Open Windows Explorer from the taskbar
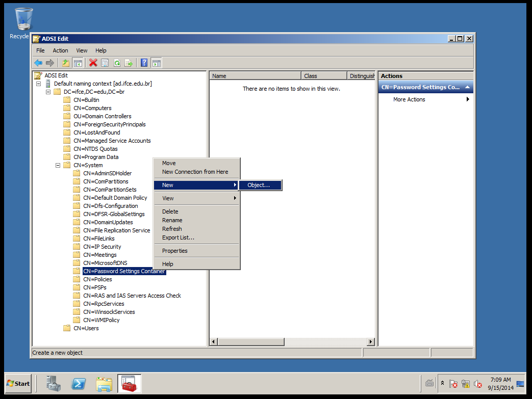This screenshot has width=532, height=399. click(104, 384)
